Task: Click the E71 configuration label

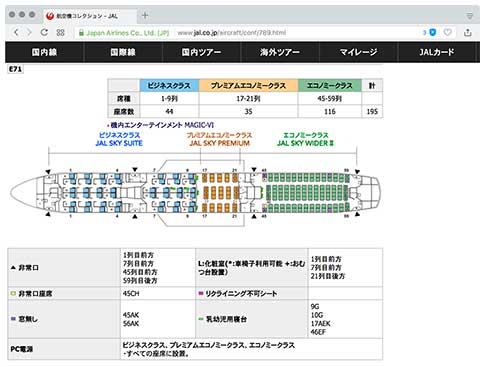Action: (15, 69)
